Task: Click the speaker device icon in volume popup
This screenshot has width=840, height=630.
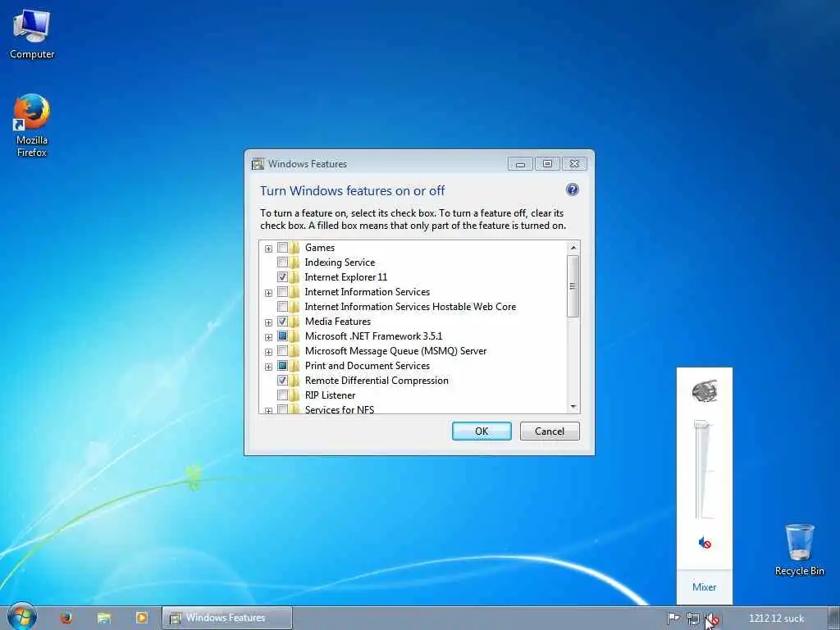Action: (x=705, y=391)
